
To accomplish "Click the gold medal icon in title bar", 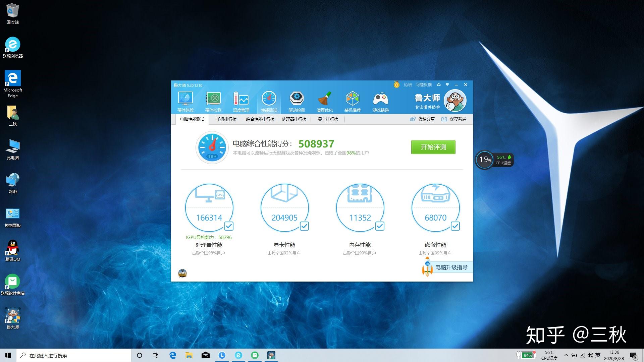I will pos(396,85).
